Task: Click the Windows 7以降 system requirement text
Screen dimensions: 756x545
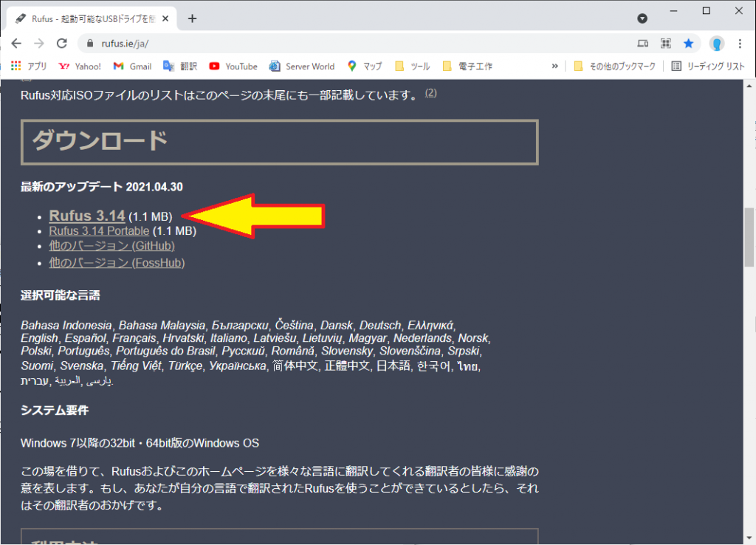Action: (x=140, y=443)
